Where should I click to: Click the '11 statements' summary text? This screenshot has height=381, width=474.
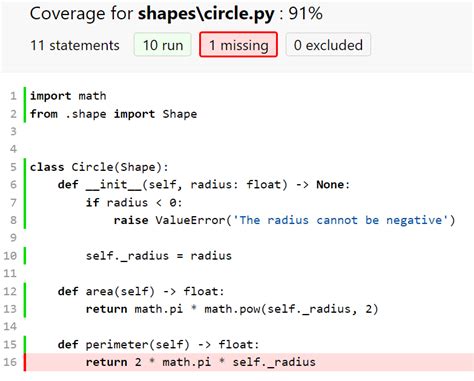pyautogui.click(x=75, y=45)
